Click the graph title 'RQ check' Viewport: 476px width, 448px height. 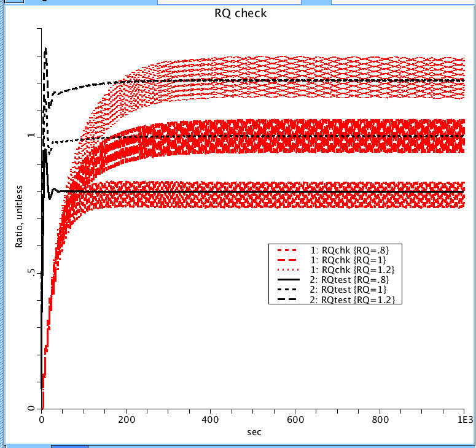pyautogui.click(x=240, y=14)
